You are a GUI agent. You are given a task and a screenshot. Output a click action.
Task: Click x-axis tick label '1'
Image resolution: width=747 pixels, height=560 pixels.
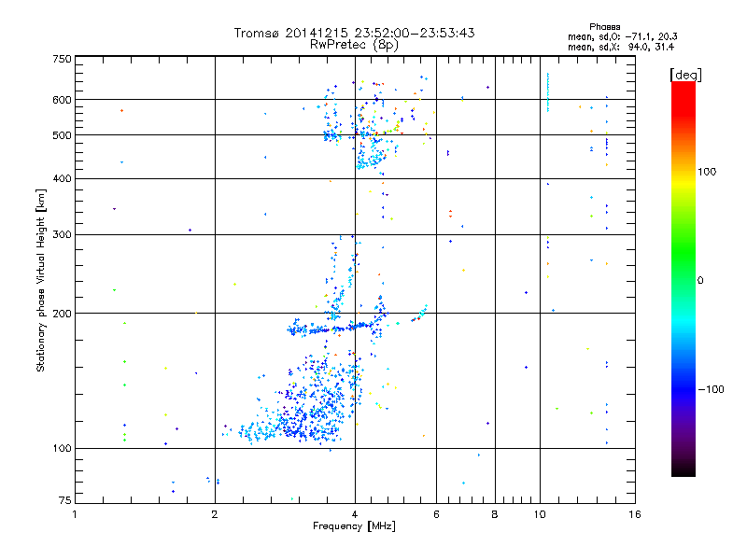point(75,514)
